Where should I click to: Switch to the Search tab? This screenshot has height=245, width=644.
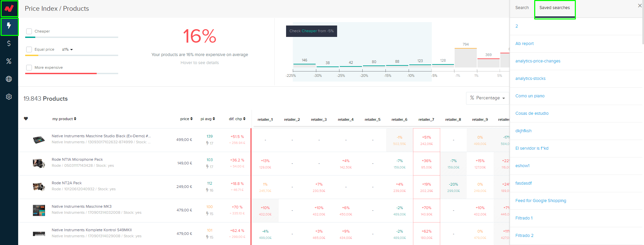coord(522,8)
